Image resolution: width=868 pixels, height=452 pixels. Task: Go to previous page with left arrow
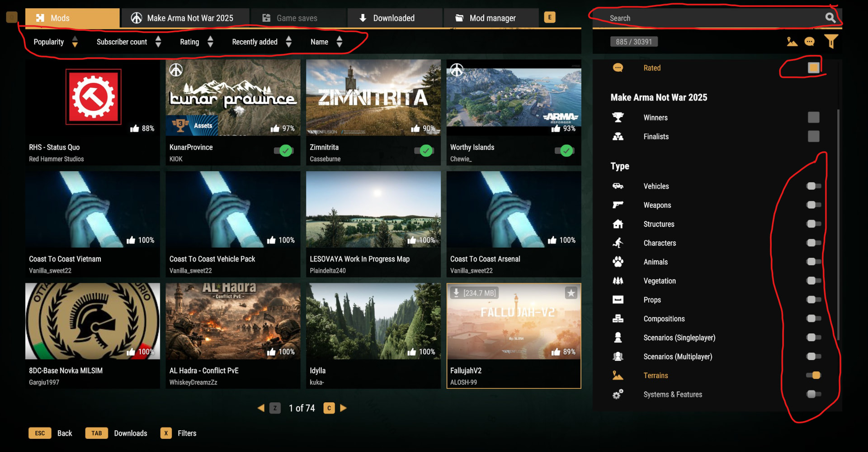tap(261, 408)
